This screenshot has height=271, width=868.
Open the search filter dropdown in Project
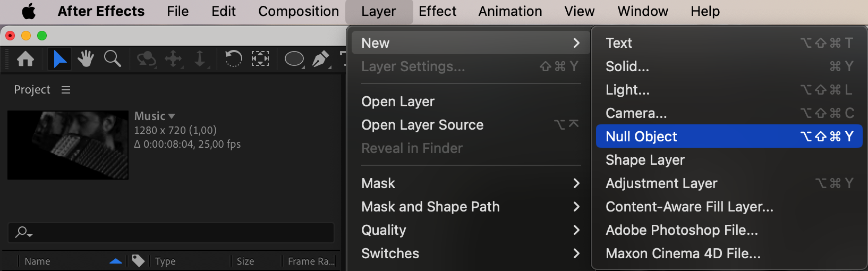point(24,232)
